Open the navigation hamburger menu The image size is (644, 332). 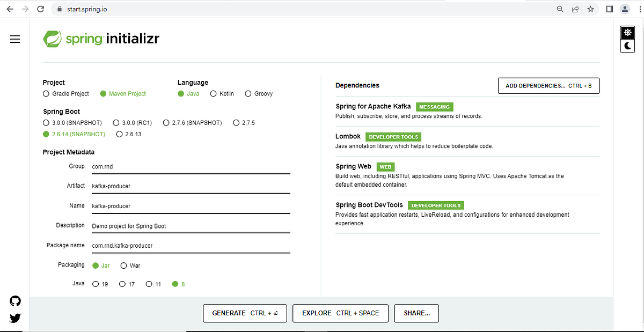click(14, 39)
